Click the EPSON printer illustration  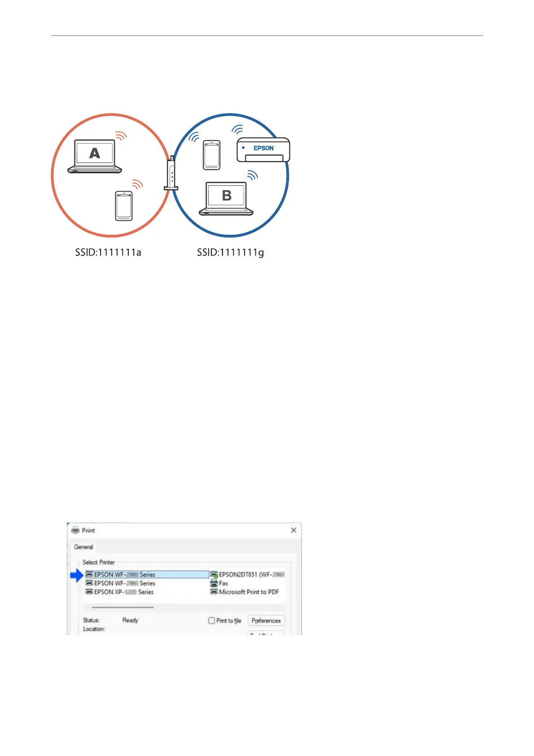[x=263, y=149]
